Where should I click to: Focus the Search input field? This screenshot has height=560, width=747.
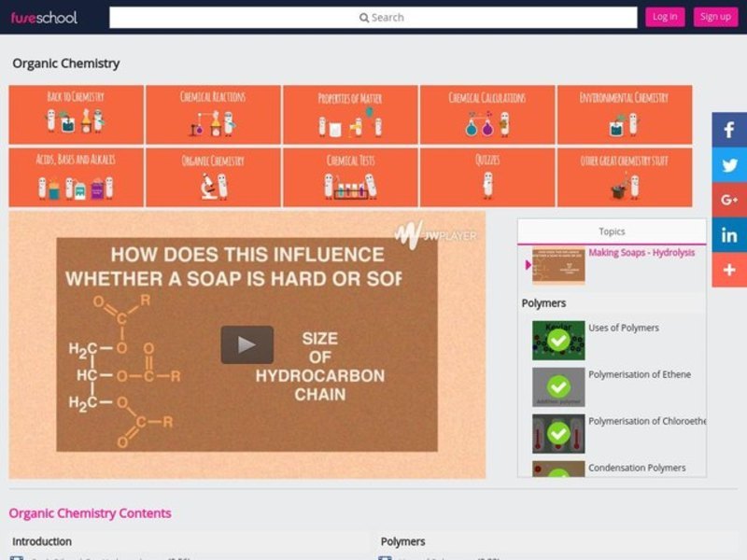(373, 17)
